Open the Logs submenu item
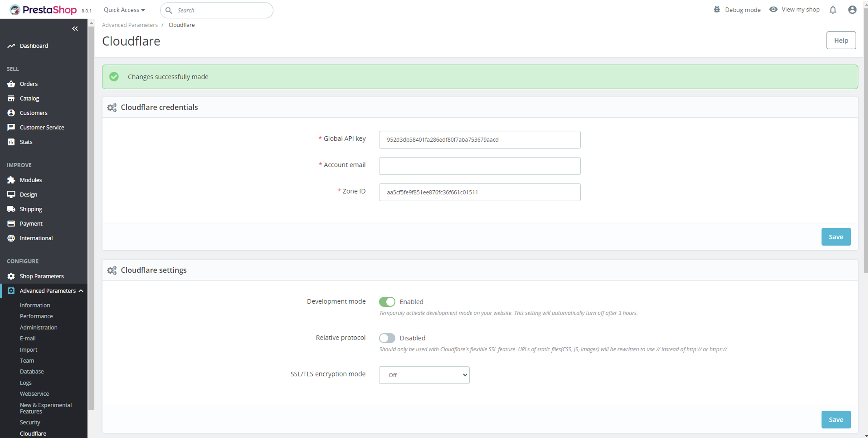 (25, 383)
